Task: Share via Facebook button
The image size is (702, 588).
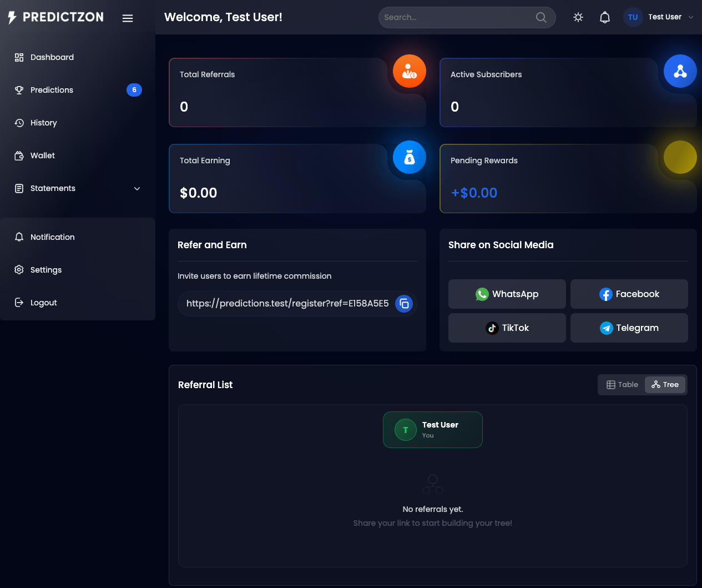Action: coord(629,294)
